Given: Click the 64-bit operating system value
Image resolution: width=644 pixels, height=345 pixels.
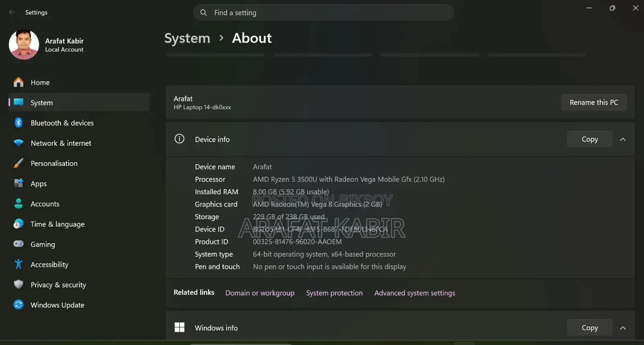Looking at the screenshot, I should click(x=324, y=254).
